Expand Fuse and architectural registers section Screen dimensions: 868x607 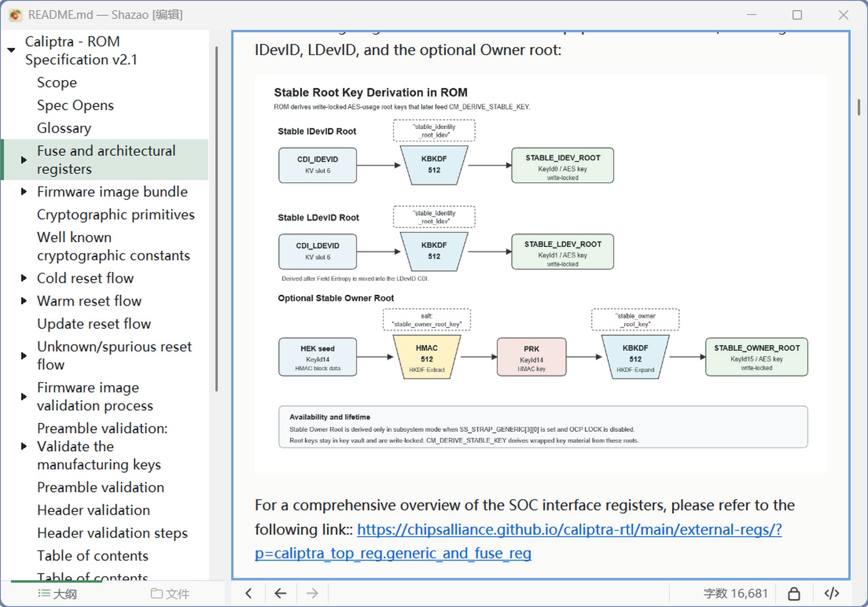[24, 160]
